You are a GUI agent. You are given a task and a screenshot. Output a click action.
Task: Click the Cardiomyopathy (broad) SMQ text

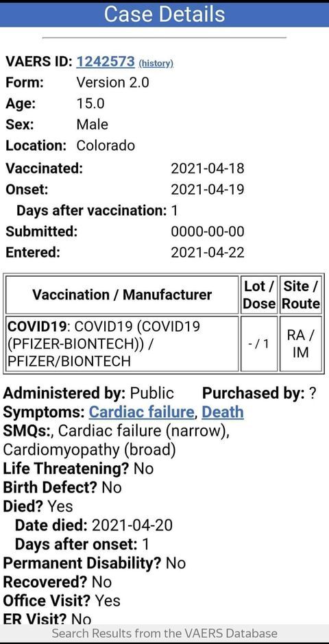[x=89, y=449]
